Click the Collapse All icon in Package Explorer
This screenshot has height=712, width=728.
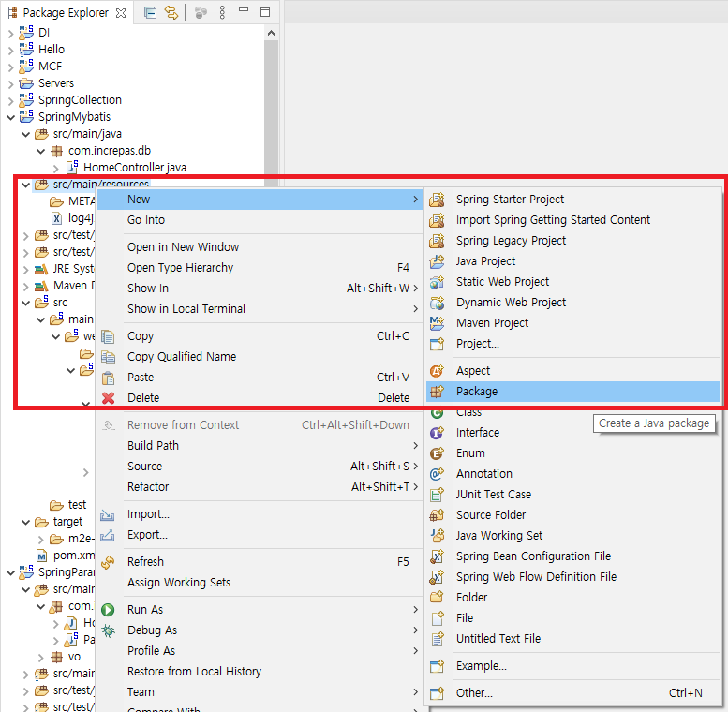[150, 12]
